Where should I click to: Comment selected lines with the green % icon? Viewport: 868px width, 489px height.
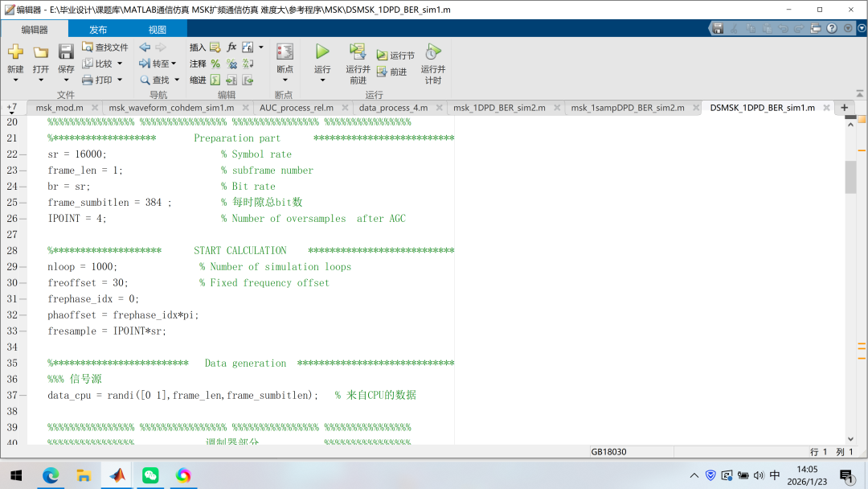click(x=215, y=64)
